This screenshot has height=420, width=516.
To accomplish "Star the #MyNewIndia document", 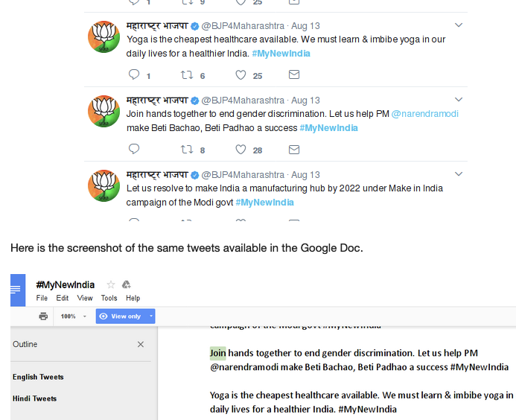I will coord(111,284).
